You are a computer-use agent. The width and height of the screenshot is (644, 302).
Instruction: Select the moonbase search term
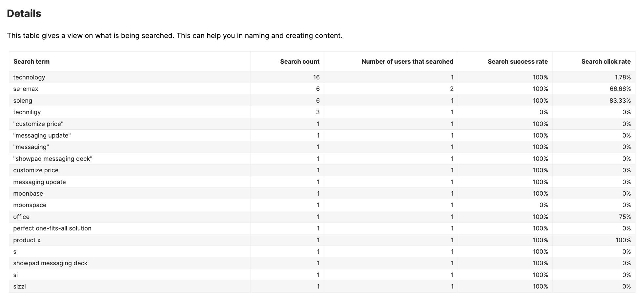point(28,194)
